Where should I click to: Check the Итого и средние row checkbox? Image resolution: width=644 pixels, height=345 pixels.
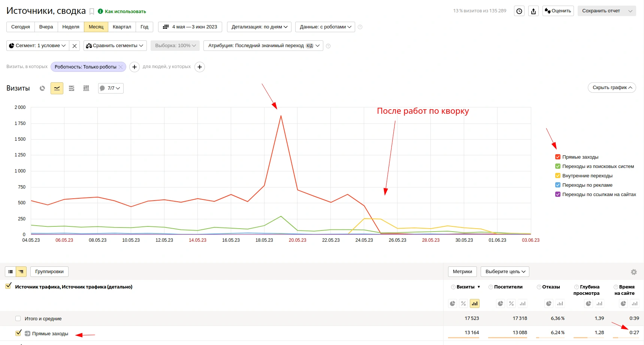[x=18, y=318]
